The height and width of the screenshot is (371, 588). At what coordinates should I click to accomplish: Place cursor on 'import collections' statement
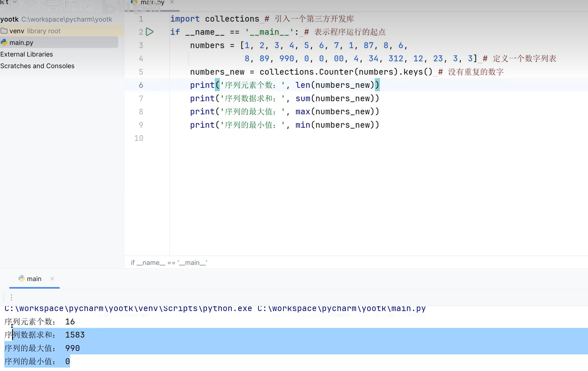click(214, 19)
